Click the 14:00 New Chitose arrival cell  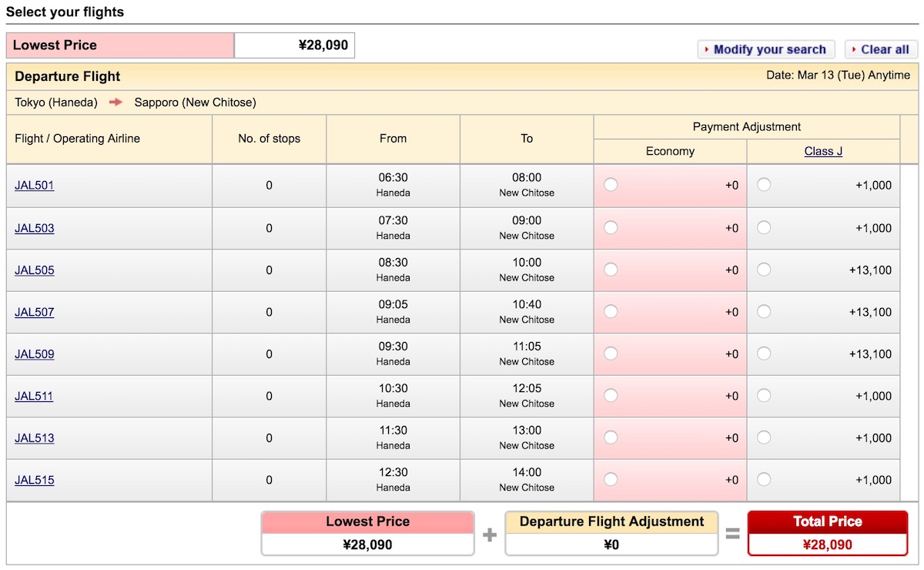(527, 480)
